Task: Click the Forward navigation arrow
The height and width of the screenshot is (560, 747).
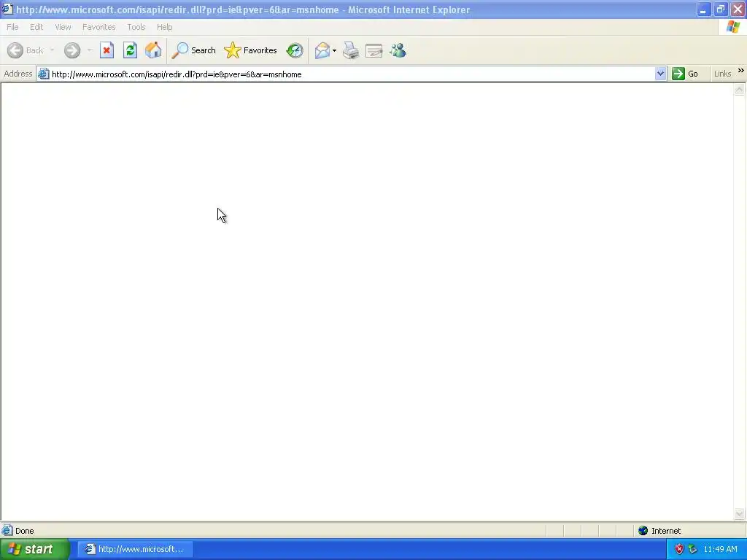Action: click(x=72, y=50)
